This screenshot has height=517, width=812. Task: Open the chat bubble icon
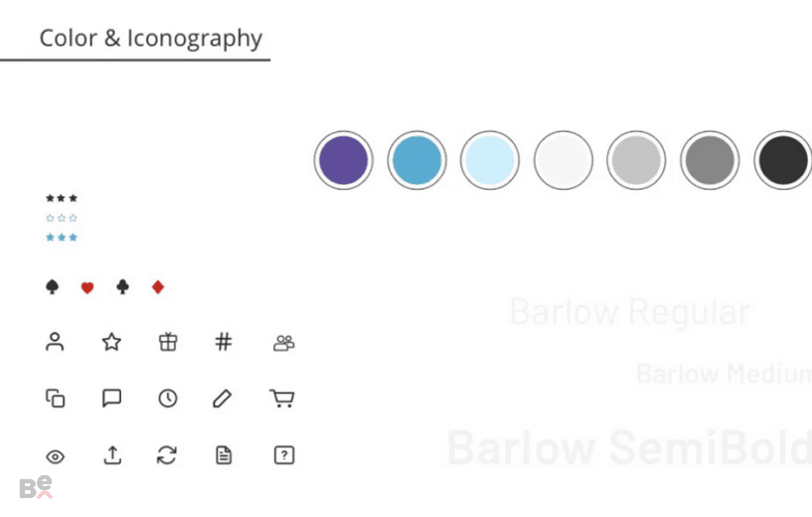(111, 399)
